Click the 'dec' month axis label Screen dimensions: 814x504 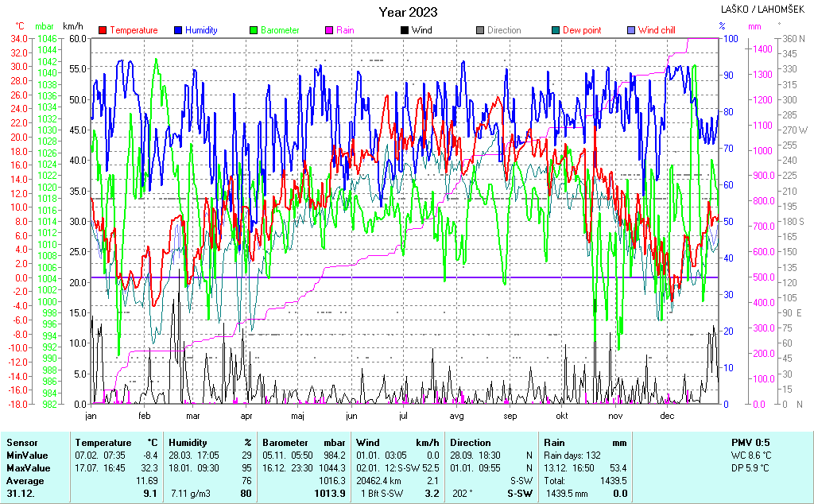[667, 416]
